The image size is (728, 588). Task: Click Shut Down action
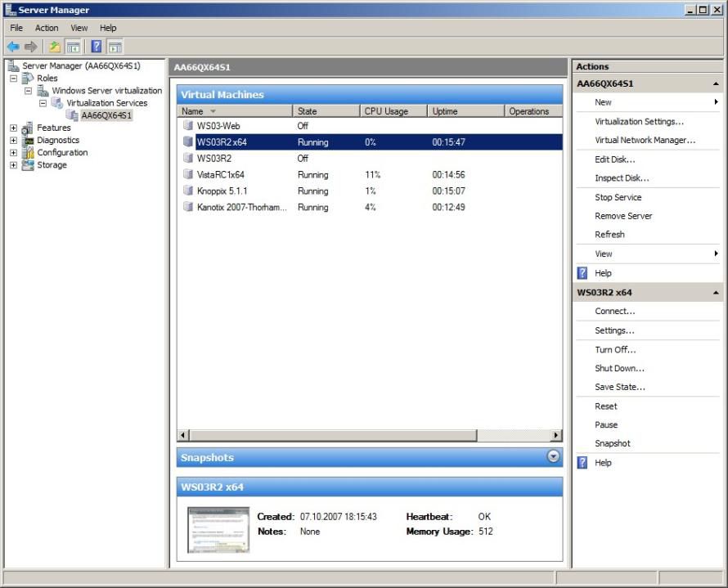(619, 369)
